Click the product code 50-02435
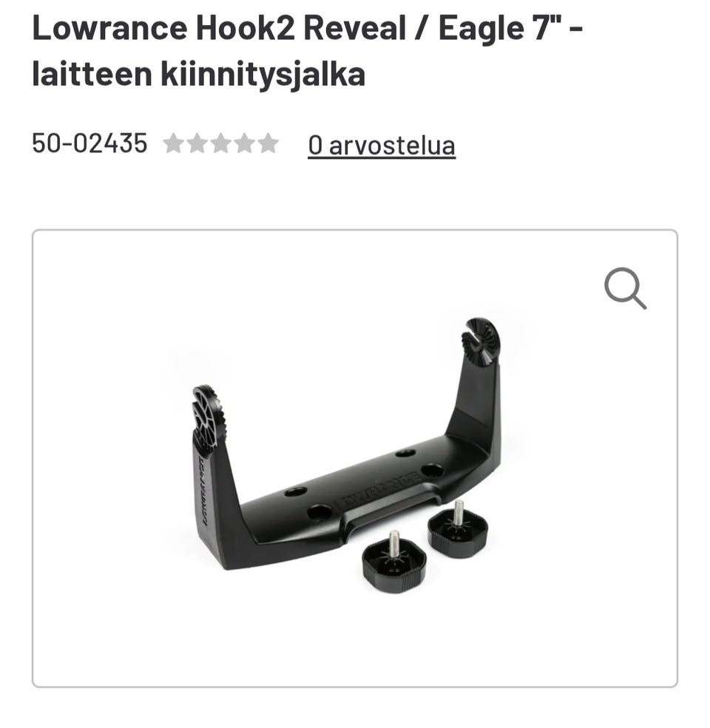Screen dimensions: 710x728 89,143
